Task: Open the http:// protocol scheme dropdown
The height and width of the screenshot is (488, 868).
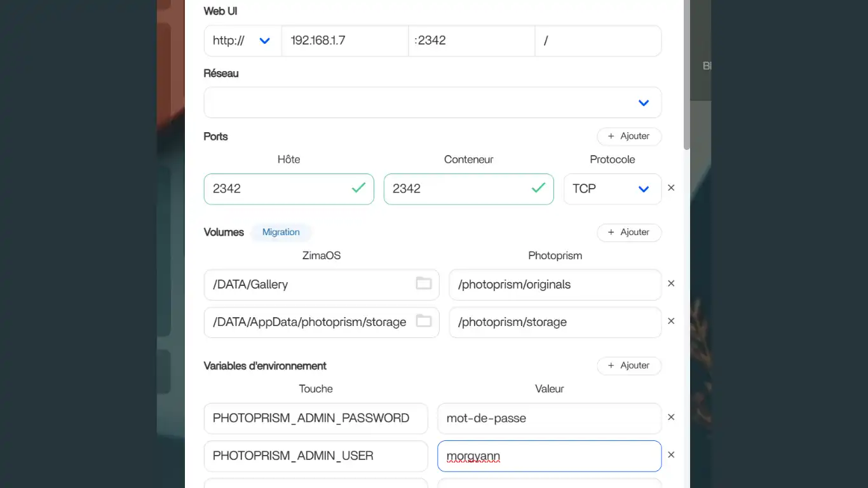Action: (x=242, y=41)
